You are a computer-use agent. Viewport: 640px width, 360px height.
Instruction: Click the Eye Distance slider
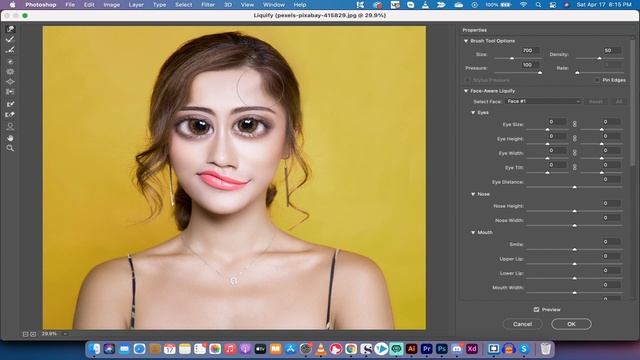click(x=574, y=187)
